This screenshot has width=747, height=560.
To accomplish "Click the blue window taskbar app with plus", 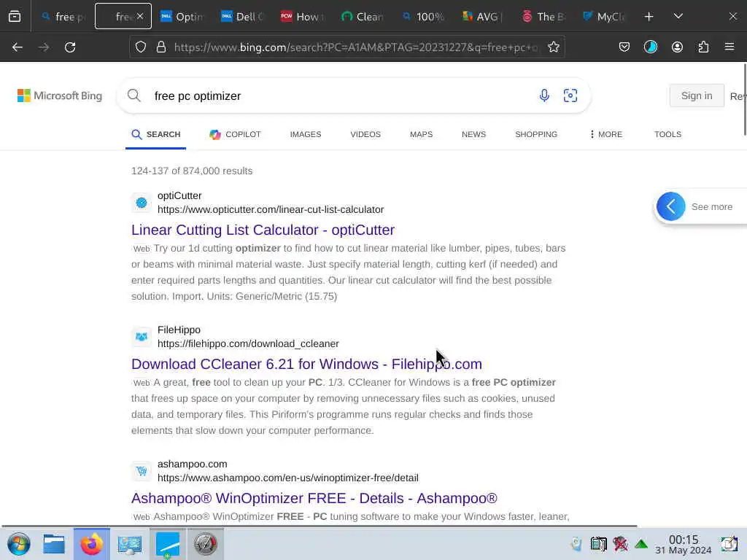I will pyautogui.click(x=168, y=544).
